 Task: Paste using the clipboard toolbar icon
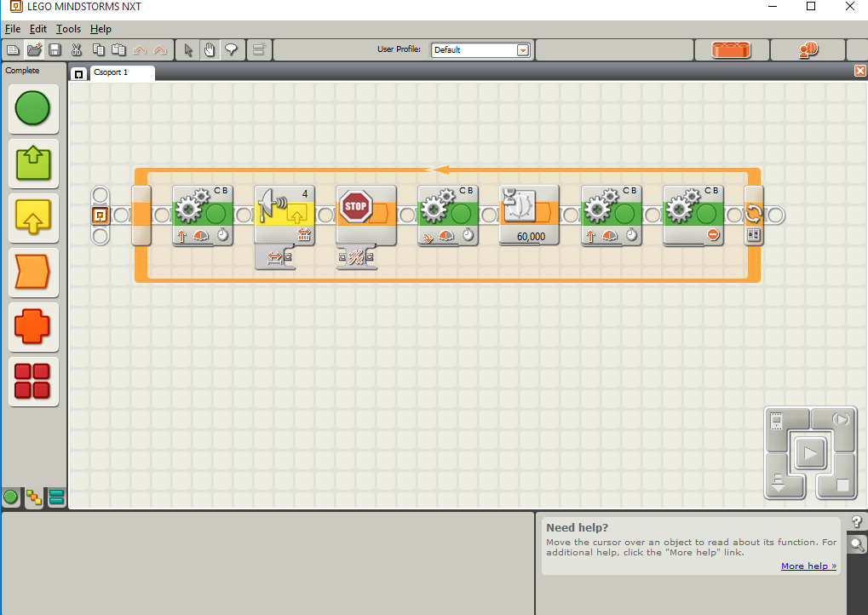tap(118, 49)
